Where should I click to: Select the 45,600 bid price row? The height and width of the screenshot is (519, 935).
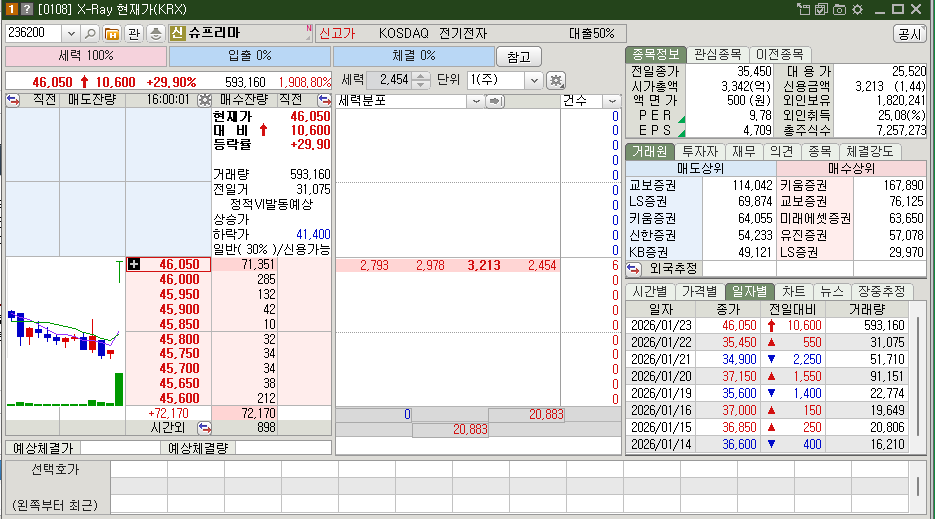169,398
